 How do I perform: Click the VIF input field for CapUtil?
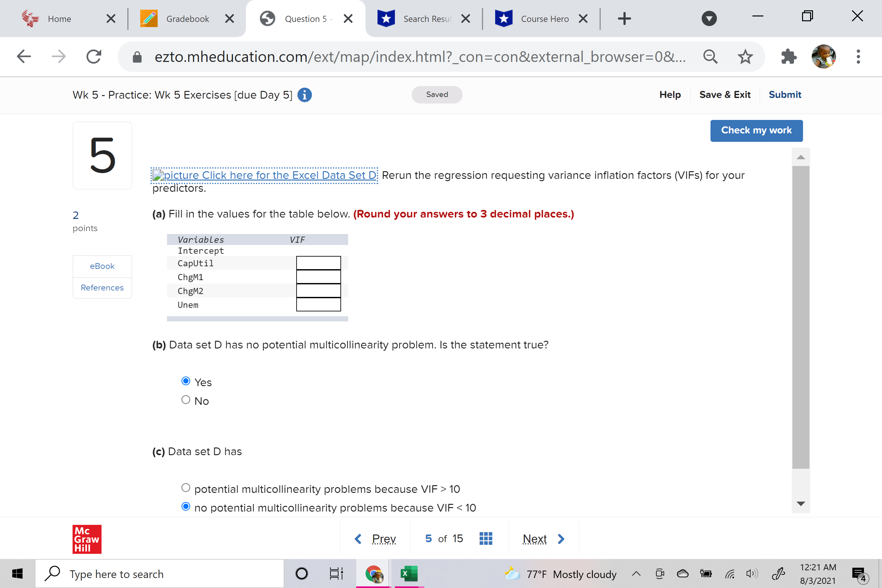tap(318, 263)
